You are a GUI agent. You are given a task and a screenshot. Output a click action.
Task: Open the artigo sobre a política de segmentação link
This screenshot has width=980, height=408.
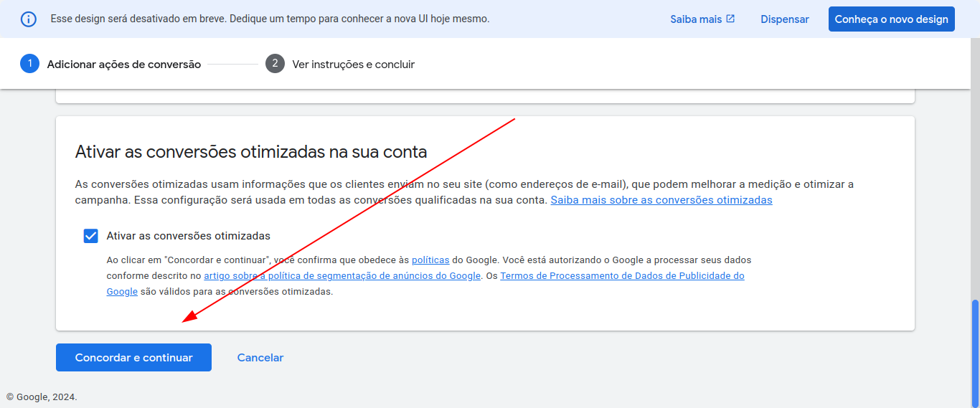click(x=342, y=276)
